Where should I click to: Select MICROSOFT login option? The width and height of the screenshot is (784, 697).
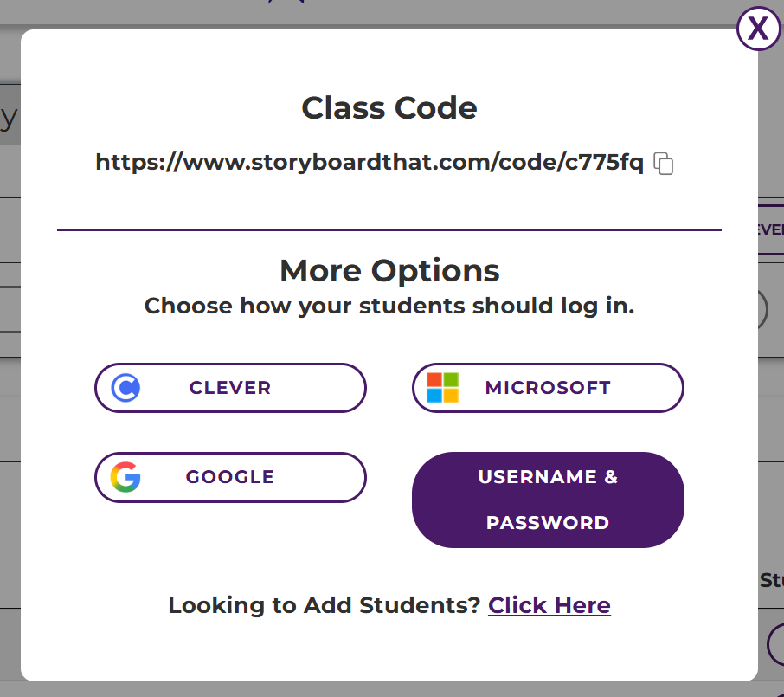[548, 388]
